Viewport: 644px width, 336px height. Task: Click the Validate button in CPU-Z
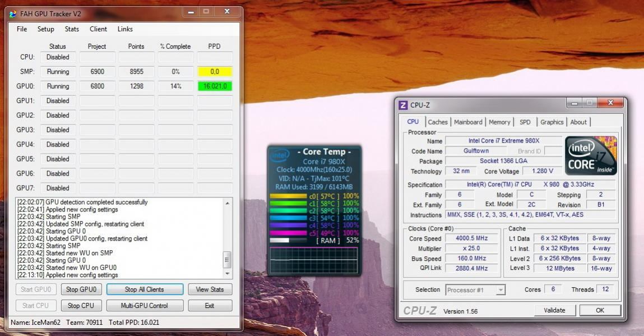pyautogui.click(x=554, y=310)
